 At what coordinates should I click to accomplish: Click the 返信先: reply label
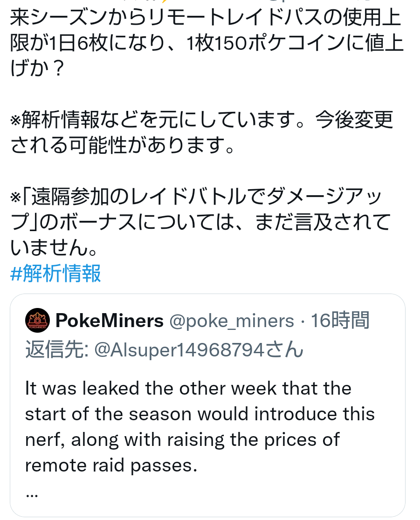click(x=57, y=349)
